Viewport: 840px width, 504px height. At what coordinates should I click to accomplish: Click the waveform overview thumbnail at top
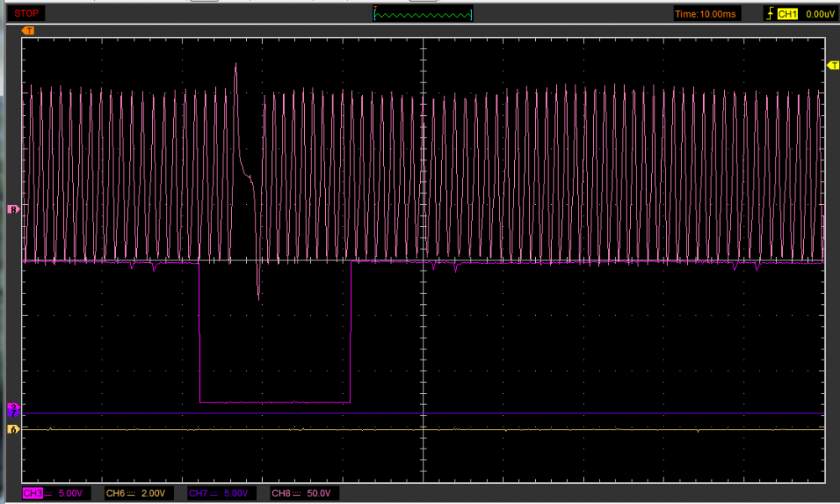coord(423,13)
